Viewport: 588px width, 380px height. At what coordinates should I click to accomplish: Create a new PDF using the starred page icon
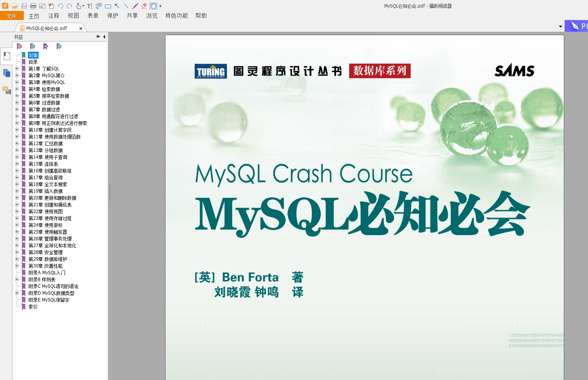tap(51, 6)
